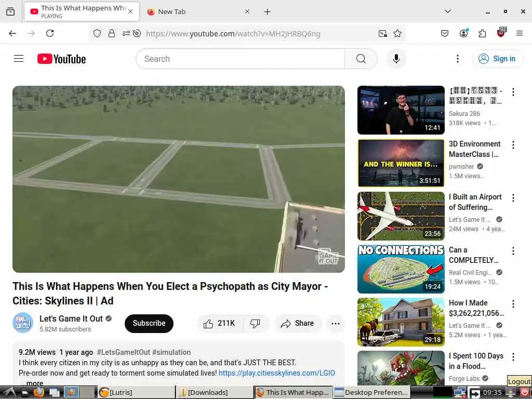Reload the current page
This screenshot has width=532, height=399.
[x=50, y=33]
